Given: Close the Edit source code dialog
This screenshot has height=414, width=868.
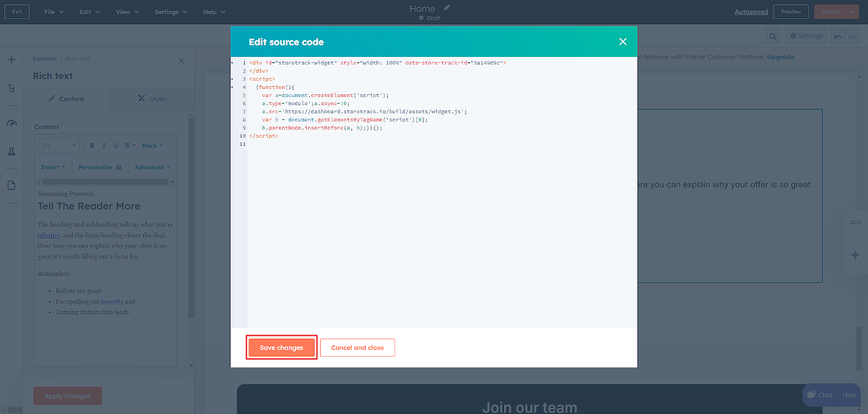Looking at the screenshot, I should pos(623,42).
